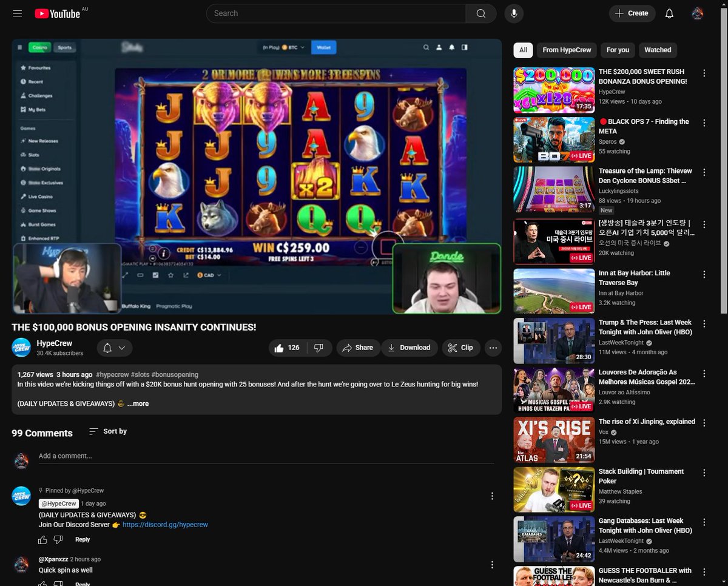
Task: Open options menu for pinned HypeCrew comment
Action: [492, 496]
